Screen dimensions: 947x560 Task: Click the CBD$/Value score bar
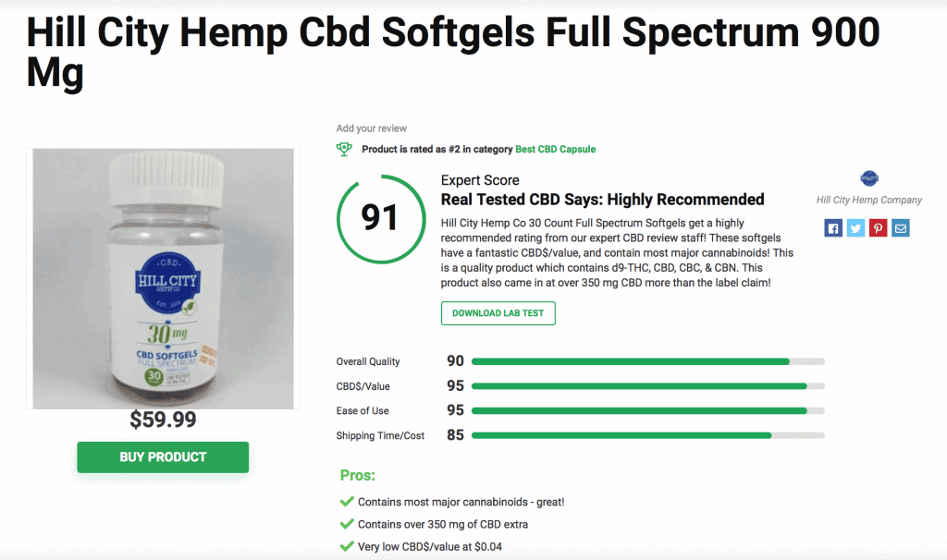(647, 386)
